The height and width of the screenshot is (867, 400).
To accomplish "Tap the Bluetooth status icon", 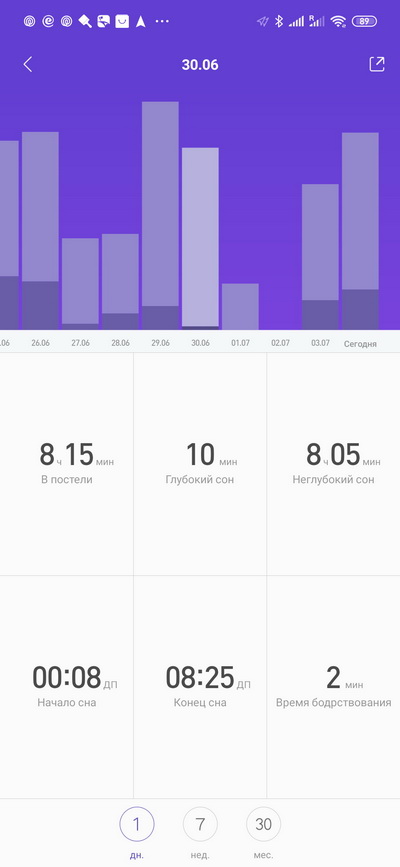I will tap(279, 22).
